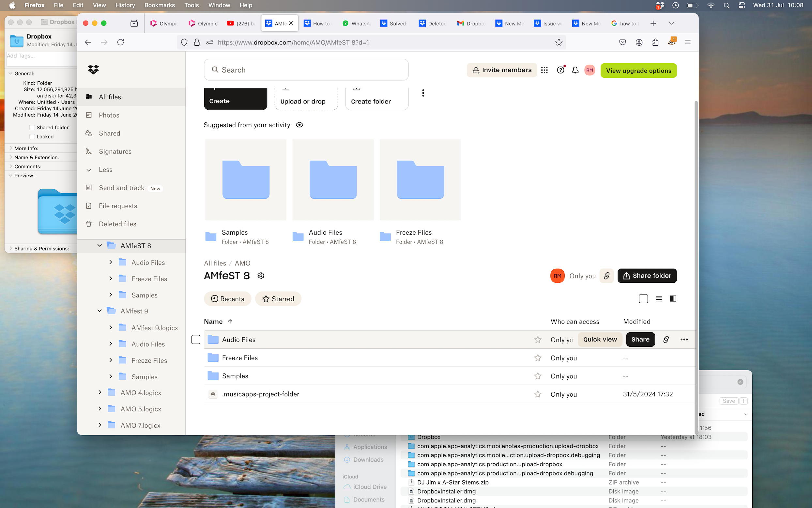
Task: Star the Audio Files folder row
Action: tap(538, 340)
